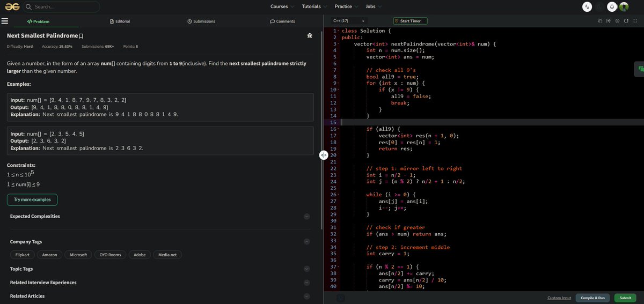644x304 pixels.
Task: Click the panel splitter handle icon
Action: [x=324, y=155]
